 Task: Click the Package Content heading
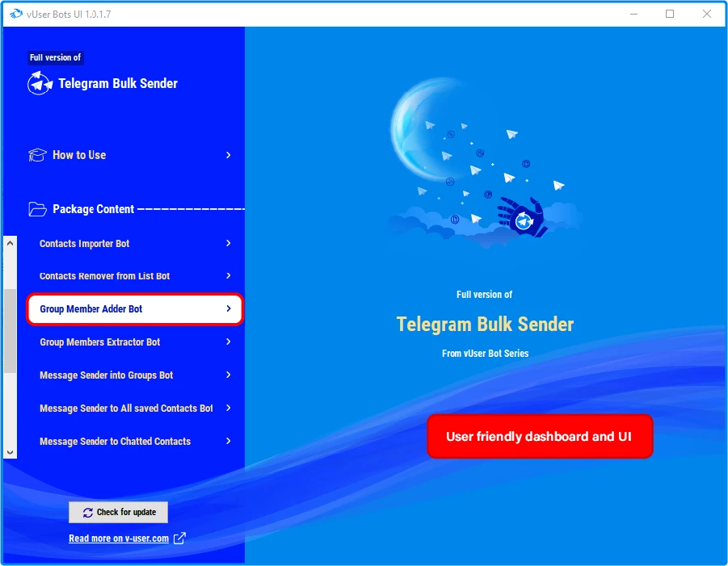[x=93, y=209]
